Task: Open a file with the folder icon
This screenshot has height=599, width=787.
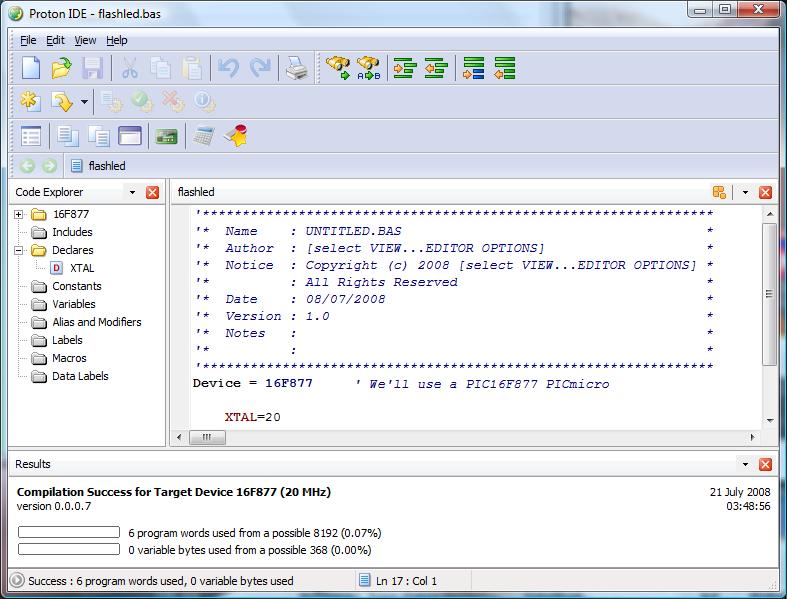Action: 61,68
